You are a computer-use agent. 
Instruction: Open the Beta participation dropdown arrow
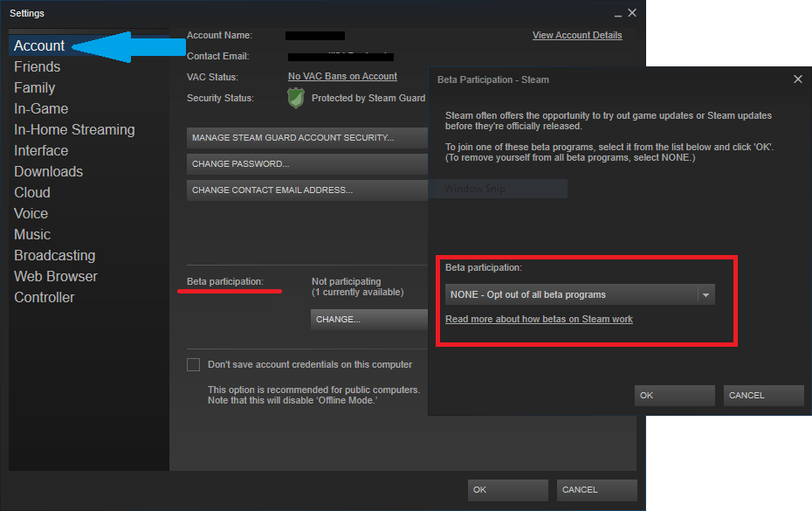pos(705,295)
